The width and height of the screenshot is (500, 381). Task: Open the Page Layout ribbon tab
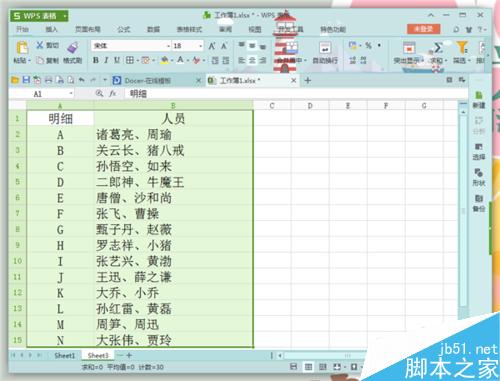[88, 29]
